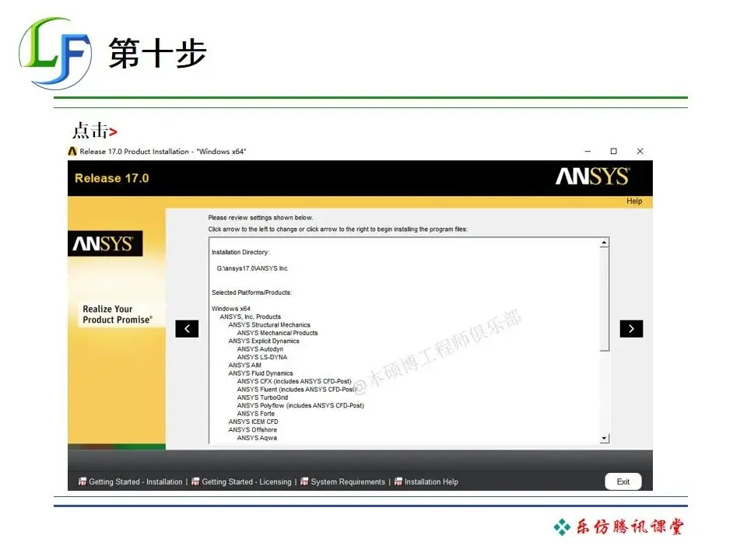
Task: Click the scrollbar down arrow in settings list
Action: [x=604, y=438]
